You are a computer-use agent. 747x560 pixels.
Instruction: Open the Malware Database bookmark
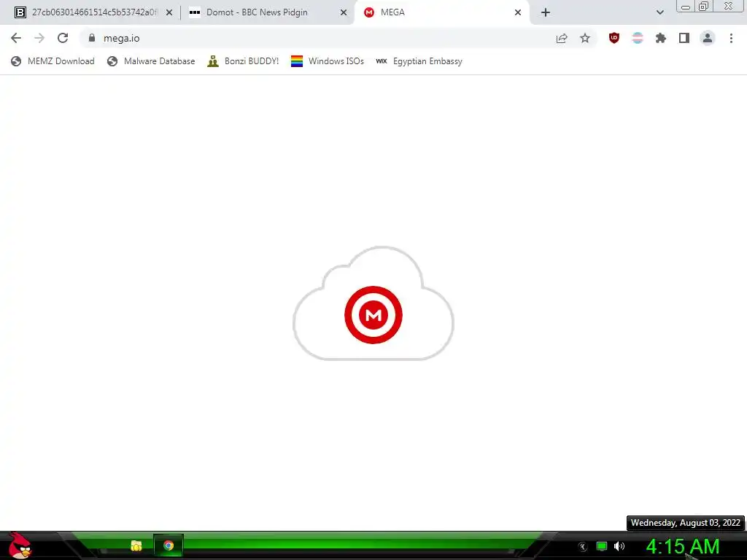coord(151,61)
